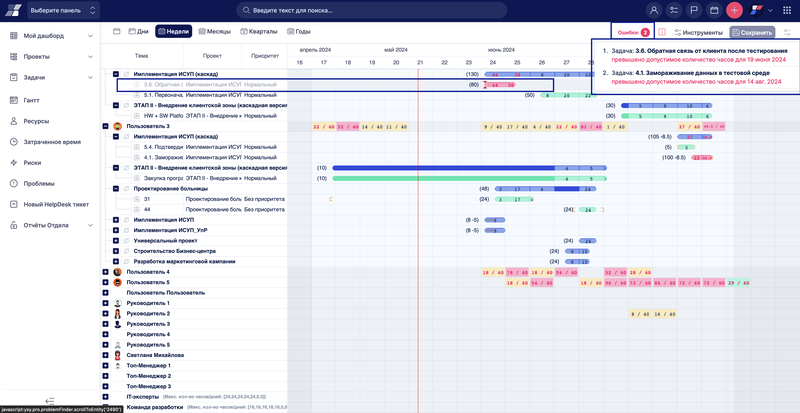The width and height of the screenshot is (800, 413).
Task: Open the calendar icon in top bar
Action: tap(714, 10)
